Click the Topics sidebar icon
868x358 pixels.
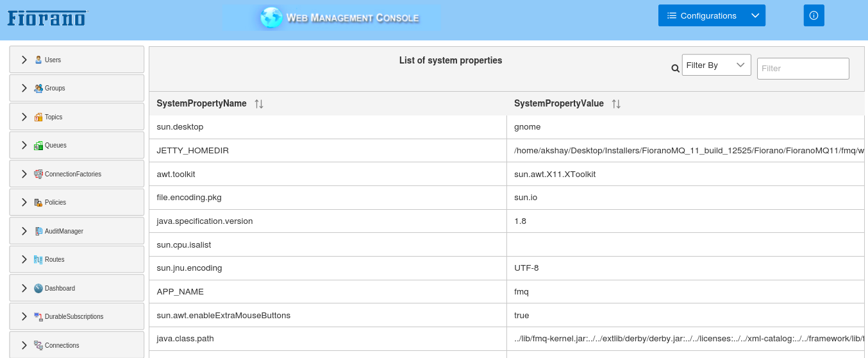[x=38, y=117]
